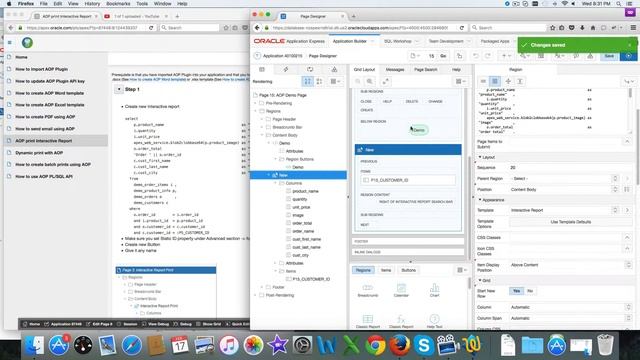Collapse the Appearance section in property editor

[480, 200]
